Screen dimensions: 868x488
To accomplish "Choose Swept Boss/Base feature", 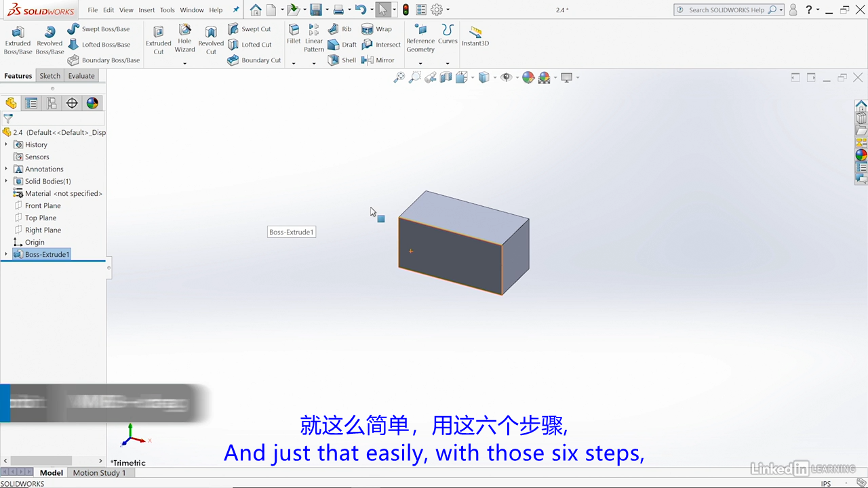I will point(98,29).
